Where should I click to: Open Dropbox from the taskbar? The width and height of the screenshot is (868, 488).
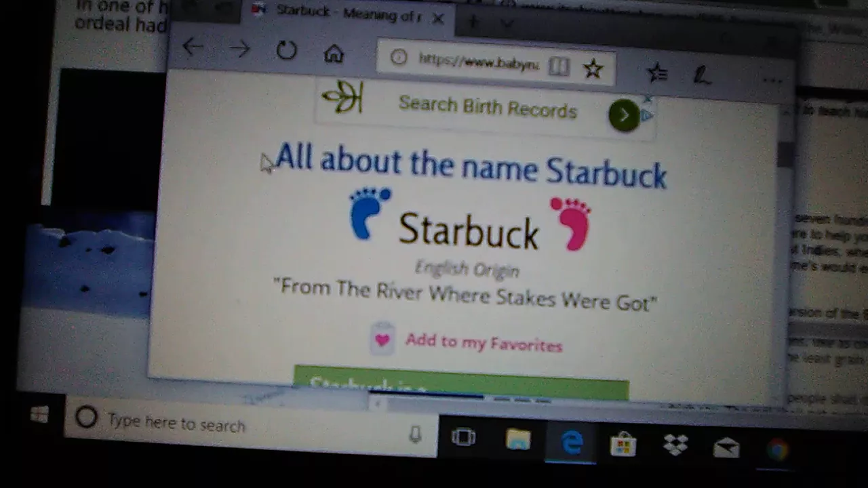click(x=675, y=446)
